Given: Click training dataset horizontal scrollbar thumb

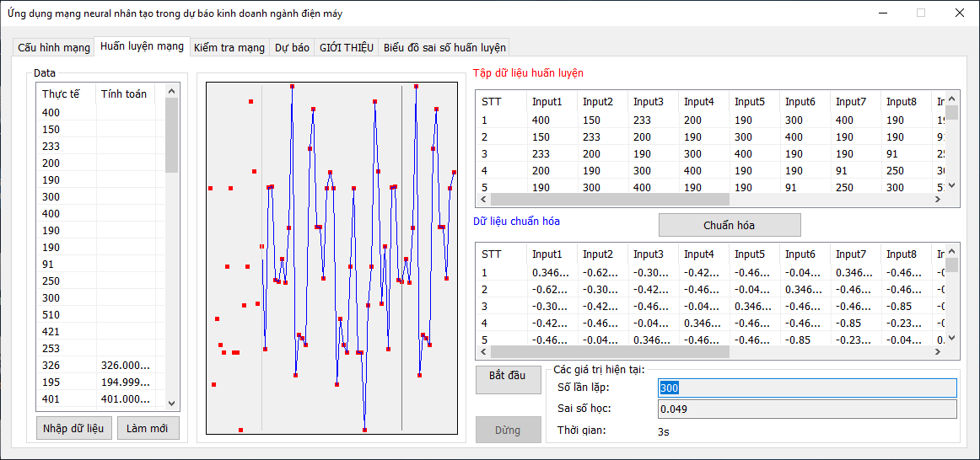Looking at the screenshot, I should click(610, 200).
